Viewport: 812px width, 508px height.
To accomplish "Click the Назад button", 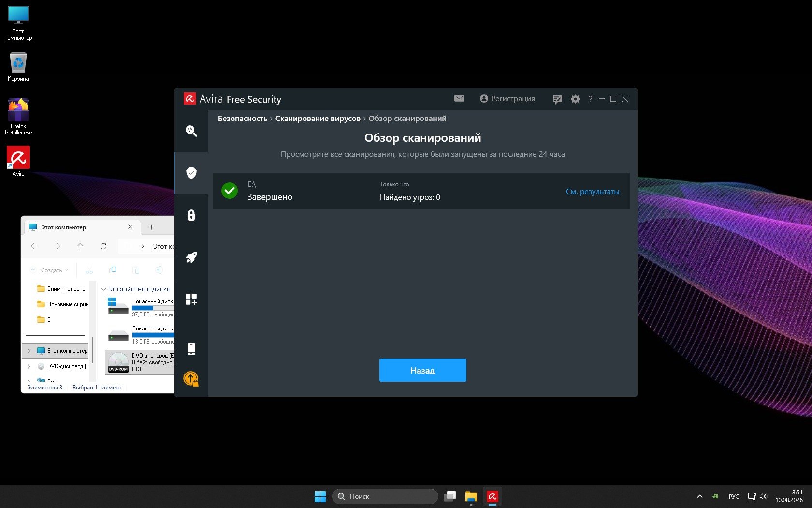I will click(x=423, y=370).
